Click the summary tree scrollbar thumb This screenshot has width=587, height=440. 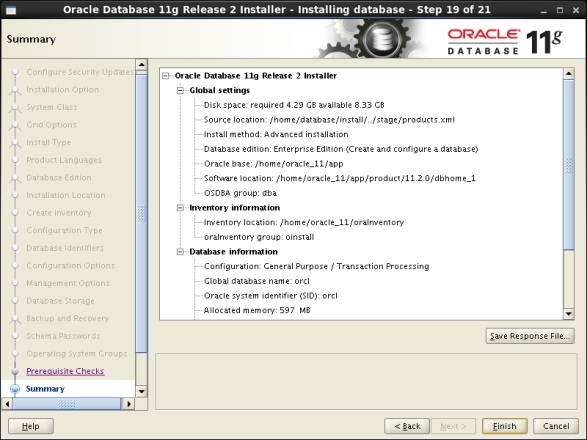[569, 165]
